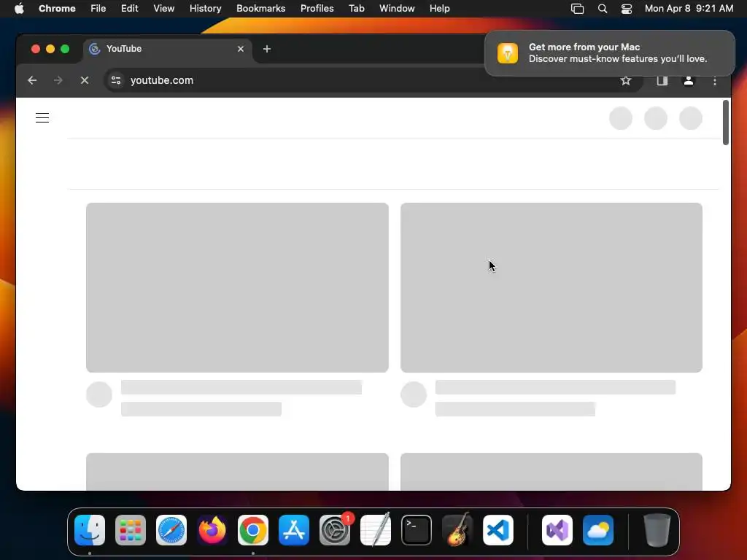Screen dimensions: 747x560
Task: Open the Chrome application menu
Action: pyautogui.click(x=57, y=9)
